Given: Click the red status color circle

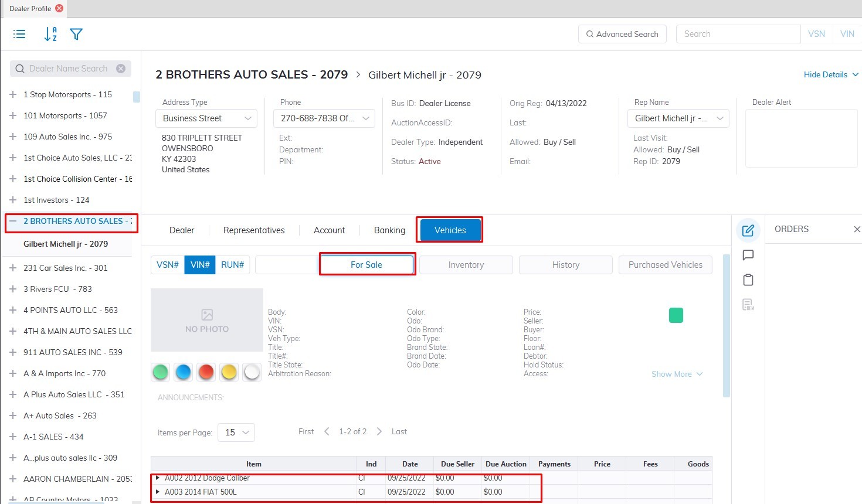Looking at the screenshot, I should (x=206, y=372).
